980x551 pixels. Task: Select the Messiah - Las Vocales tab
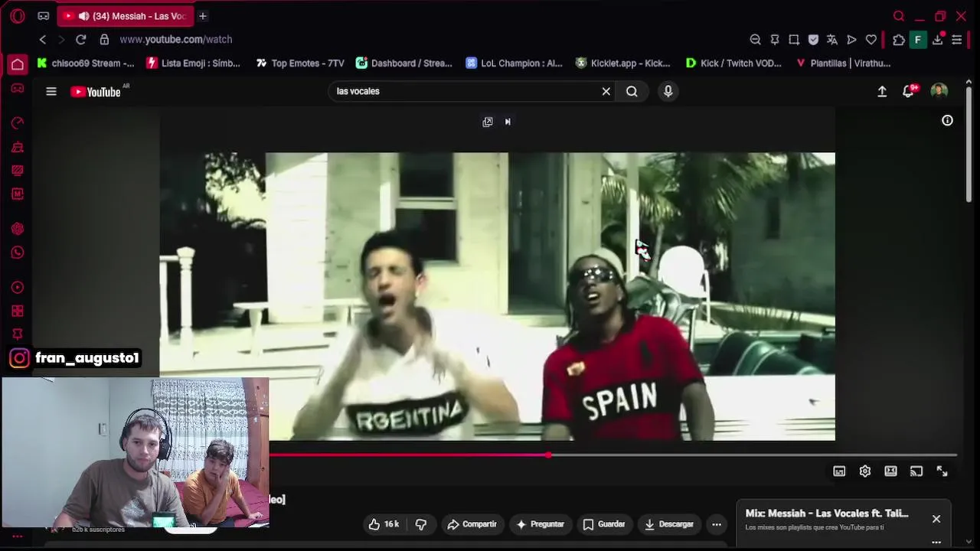(126, 16)
